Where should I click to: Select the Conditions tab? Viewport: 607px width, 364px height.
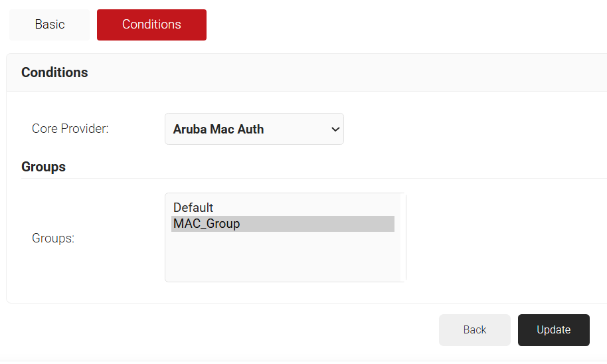tap(151, 25)
